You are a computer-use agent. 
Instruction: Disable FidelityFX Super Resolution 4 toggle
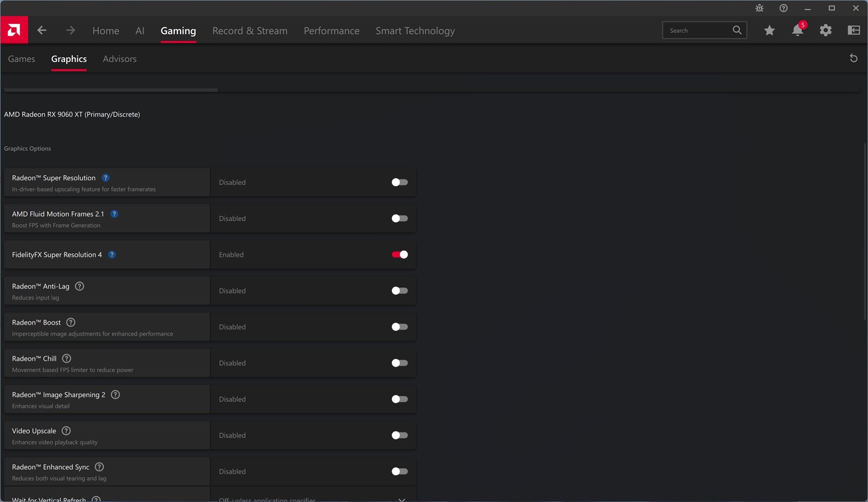pos(400,255)
